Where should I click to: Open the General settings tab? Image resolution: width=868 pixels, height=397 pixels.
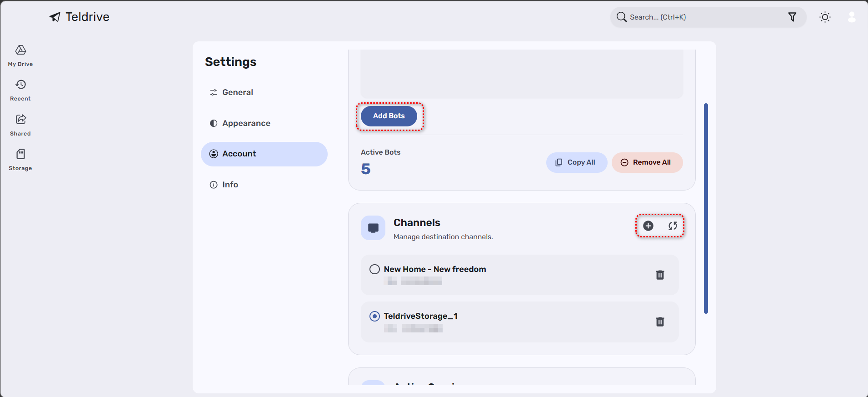pos(264,92)
